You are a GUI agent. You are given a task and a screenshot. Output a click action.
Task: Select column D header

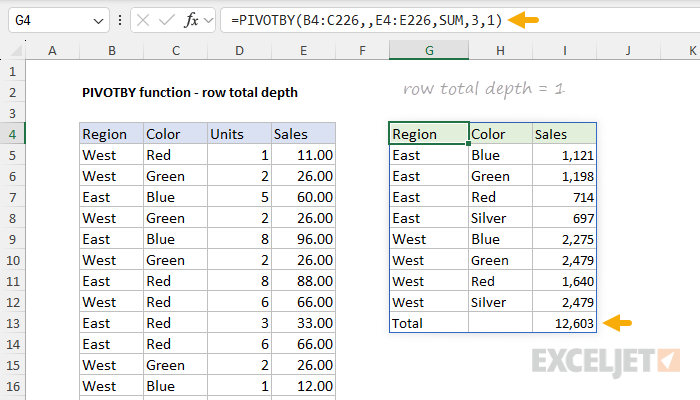coord(239,50)
